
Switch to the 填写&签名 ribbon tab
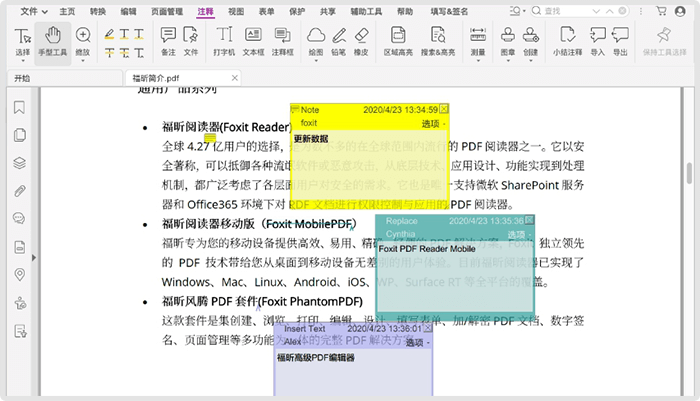449,12
